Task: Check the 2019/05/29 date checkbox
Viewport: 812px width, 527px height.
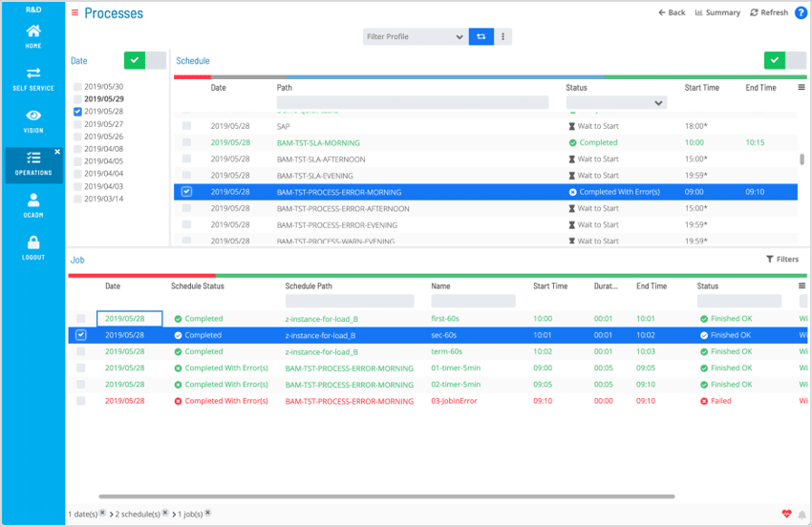Action: [77, 99]
